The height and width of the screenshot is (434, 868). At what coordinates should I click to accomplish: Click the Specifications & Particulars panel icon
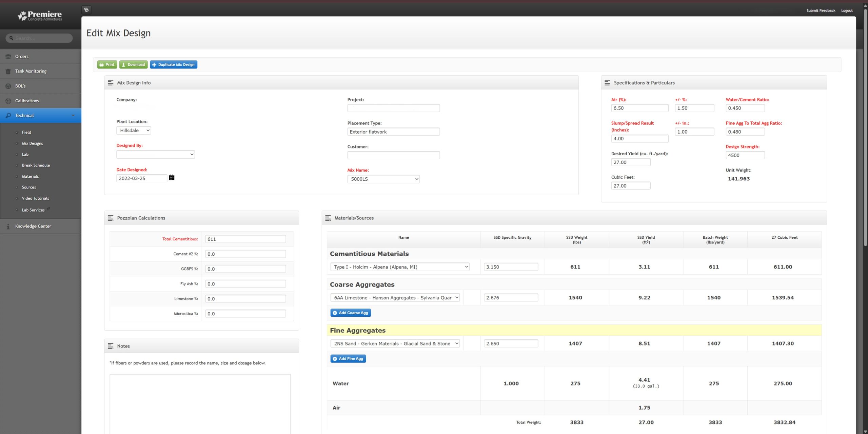pyautogui.click(x=607, y=83)
